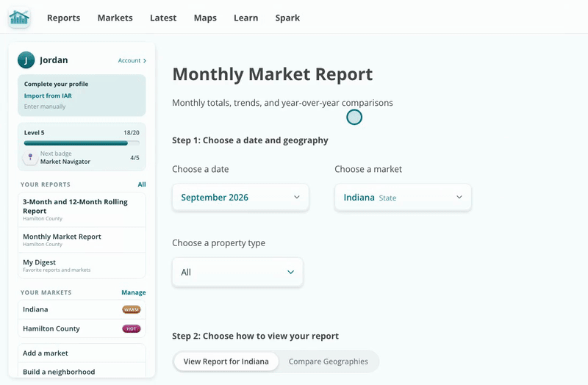Screen dimensions: 588x385
Task: Open the September 2026 date dropdown
Action: [240, 197]
